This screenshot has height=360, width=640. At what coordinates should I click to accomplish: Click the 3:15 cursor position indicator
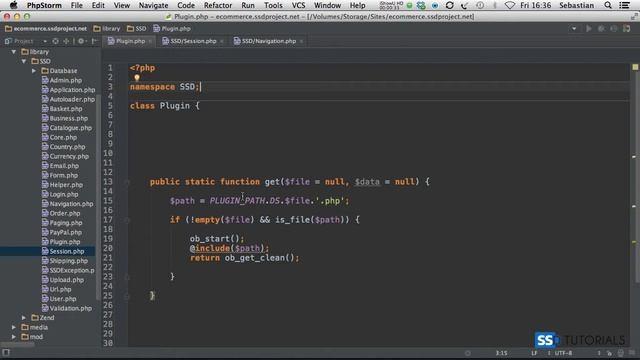tap(501, 353)
